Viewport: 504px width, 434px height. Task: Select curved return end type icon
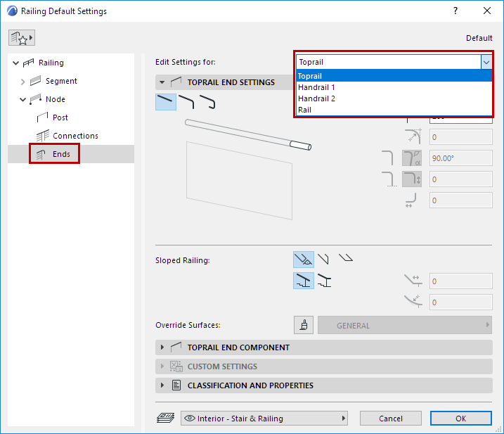point(207,102)
